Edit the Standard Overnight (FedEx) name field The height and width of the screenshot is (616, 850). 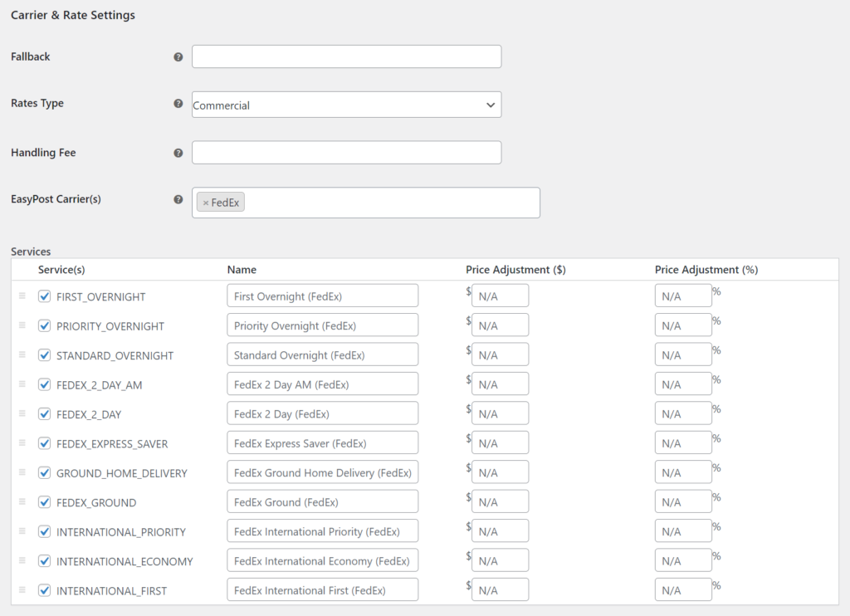click(x=322, y=355)
